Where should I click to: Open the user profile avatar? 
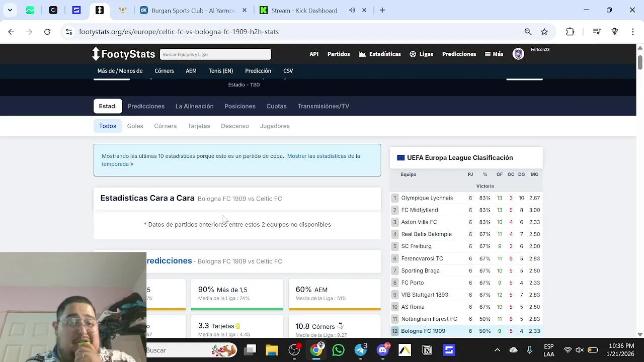point(518,54)
